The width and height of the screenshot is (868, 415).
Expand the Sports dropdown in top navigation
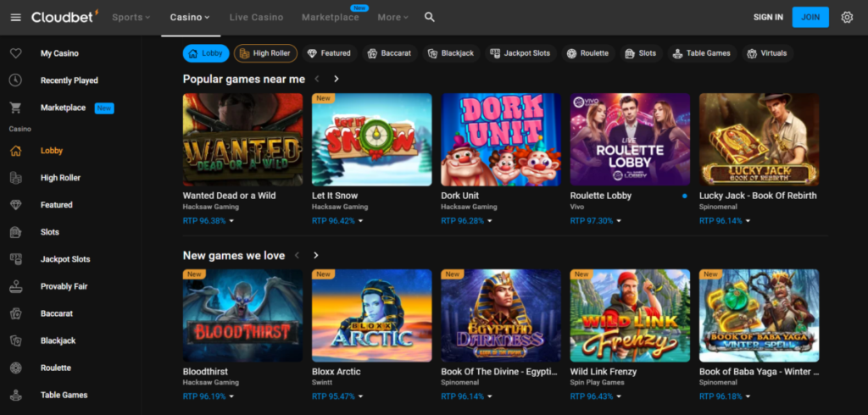click(131, 17)
